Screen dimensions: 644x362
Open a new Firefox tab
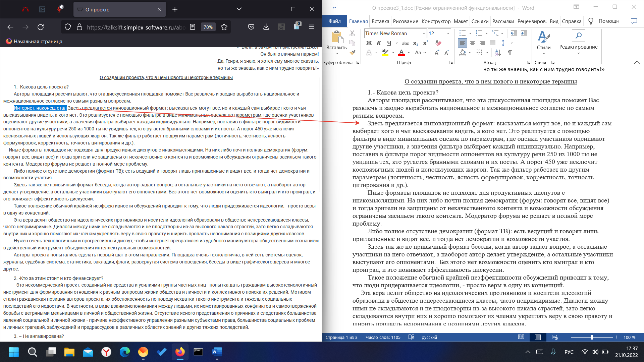coord(175,9)
